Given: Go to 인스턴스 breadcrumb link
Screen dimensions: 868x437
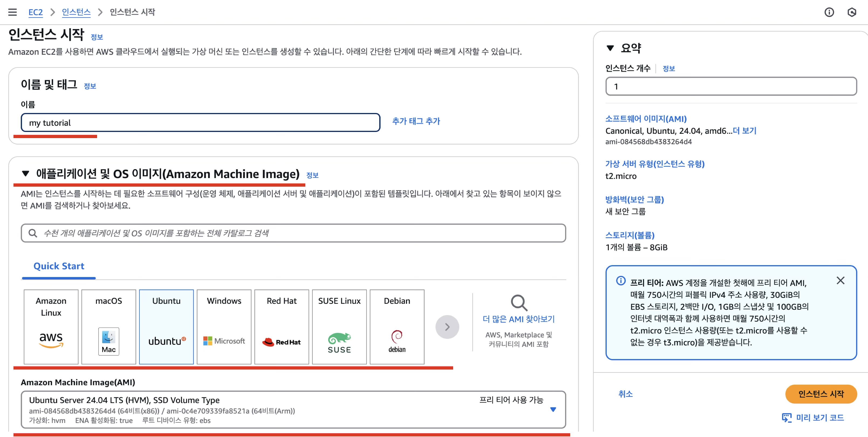Looking at the screenshot, I should click(x=76, y=12).
